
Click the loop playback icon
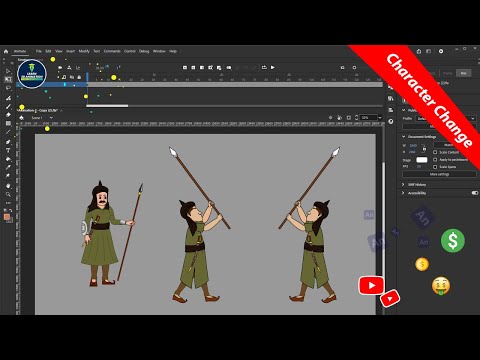264,67
